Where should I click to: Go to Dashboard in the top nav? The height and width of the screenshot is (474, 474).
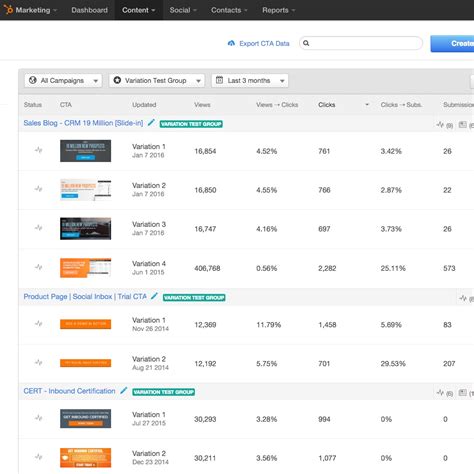pos(89,10)
